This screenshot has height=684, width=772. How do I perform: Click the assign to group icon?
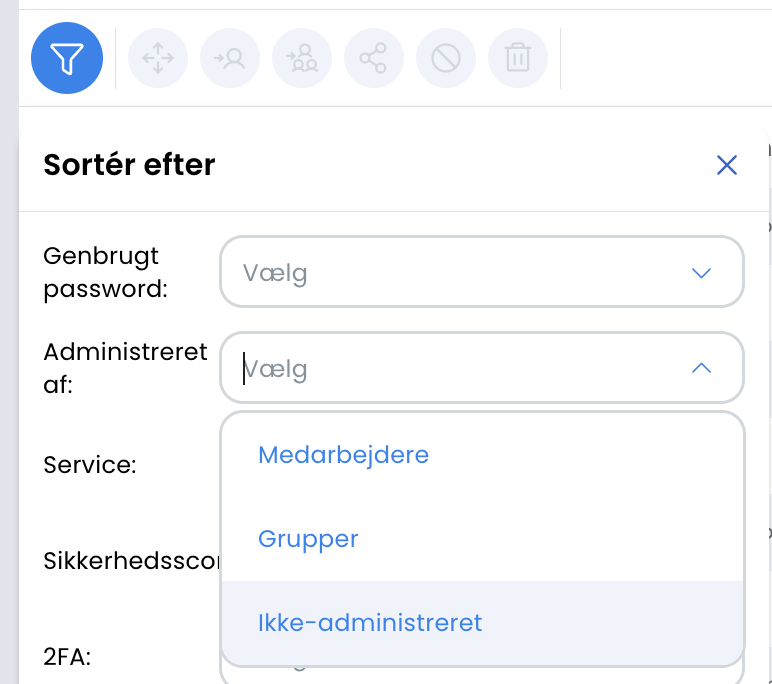(302, 58)
